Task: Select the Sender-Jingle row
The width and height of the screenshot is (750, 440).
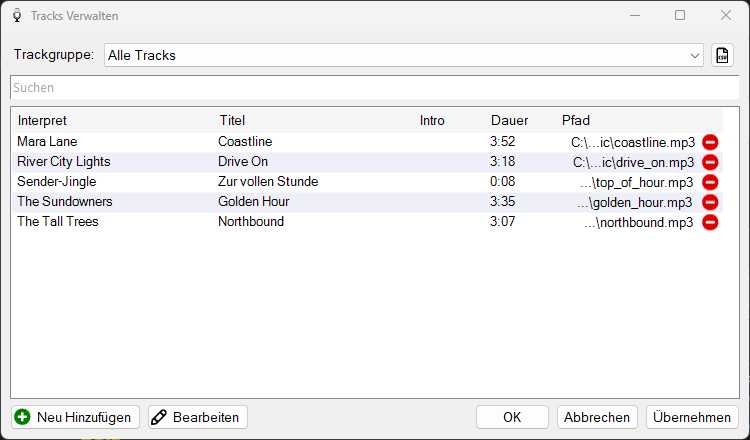Action: coord(367,182)
